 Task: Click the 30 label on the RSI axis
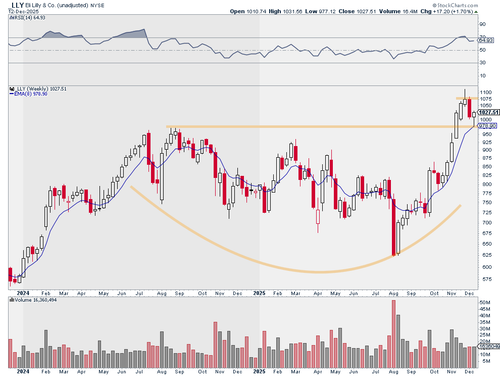tap(483, 63)
